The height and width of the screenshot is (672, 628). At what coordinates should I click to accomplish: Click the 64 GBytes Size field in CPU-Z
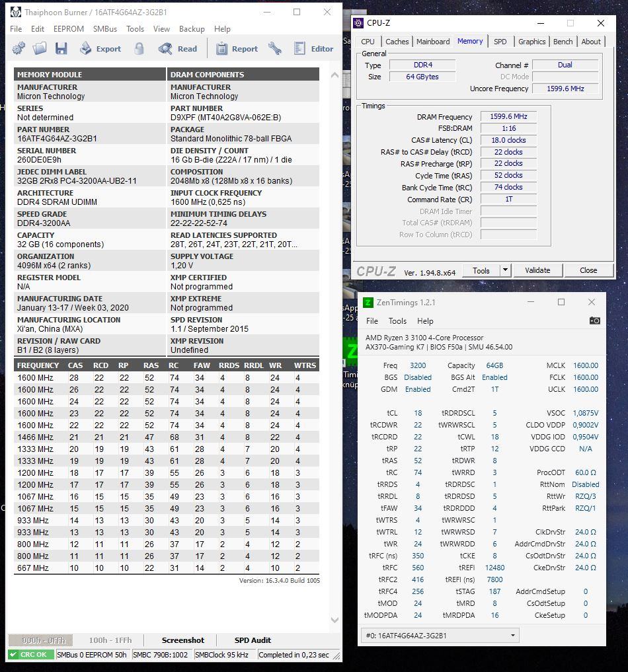pos(422,77)
